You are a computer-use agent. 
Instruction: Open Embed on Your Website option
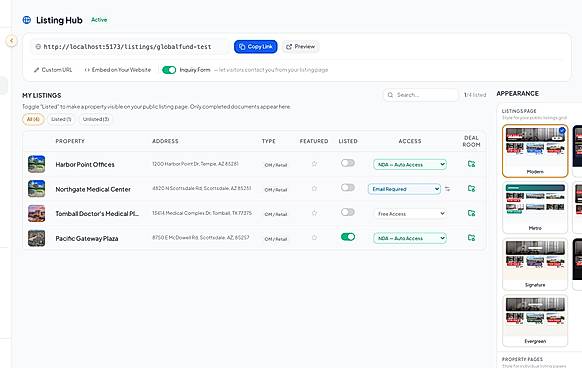(x=118, y=70)
